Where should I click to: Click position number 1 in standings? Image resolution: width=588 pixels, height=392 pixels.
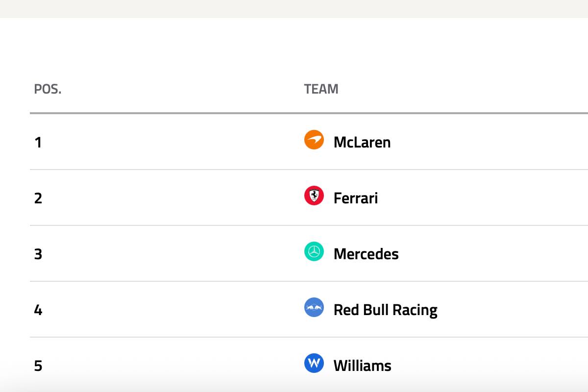point(38,143)
